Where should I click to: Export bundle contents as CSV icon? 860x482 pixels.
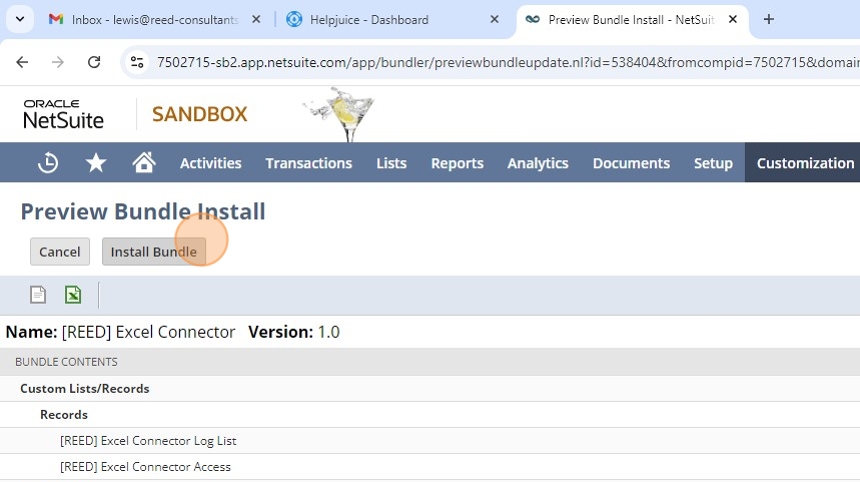pyautogui.click(x=38, y=295)
